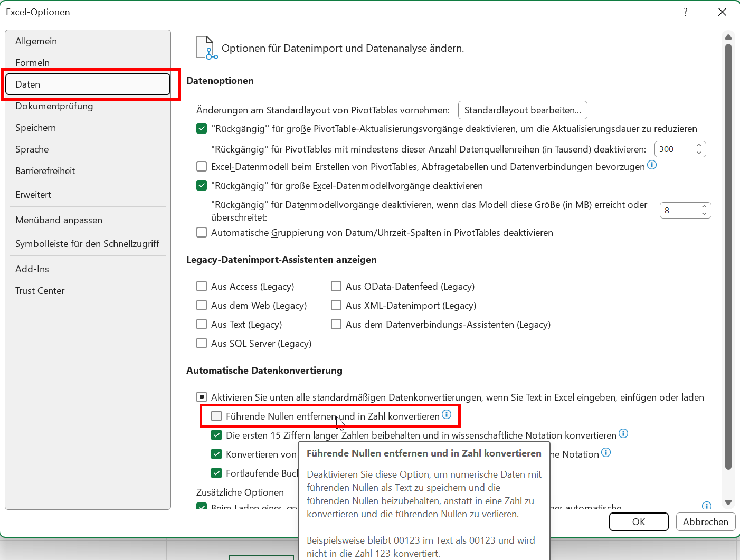Click the help question mark in title bar

click(x=685, y=12)
